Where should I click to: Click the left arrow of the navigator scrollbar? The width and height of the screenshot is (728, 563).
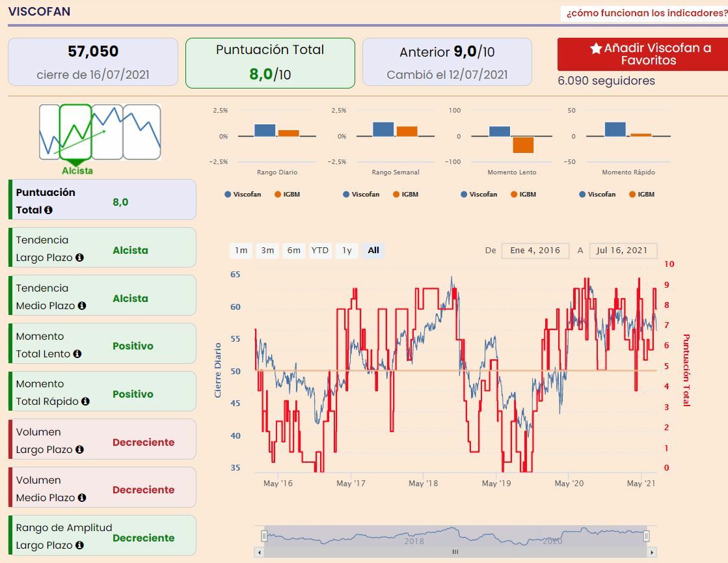click(259, 553)
